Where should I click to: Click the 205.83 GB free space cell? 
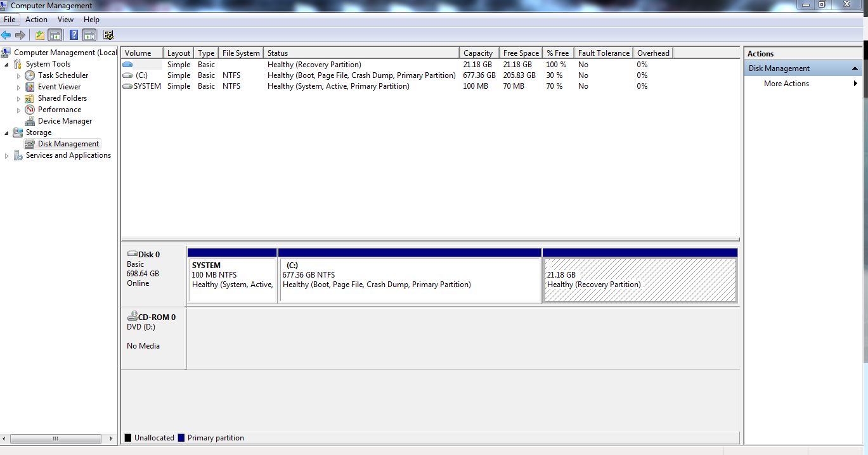coord(519,75)
